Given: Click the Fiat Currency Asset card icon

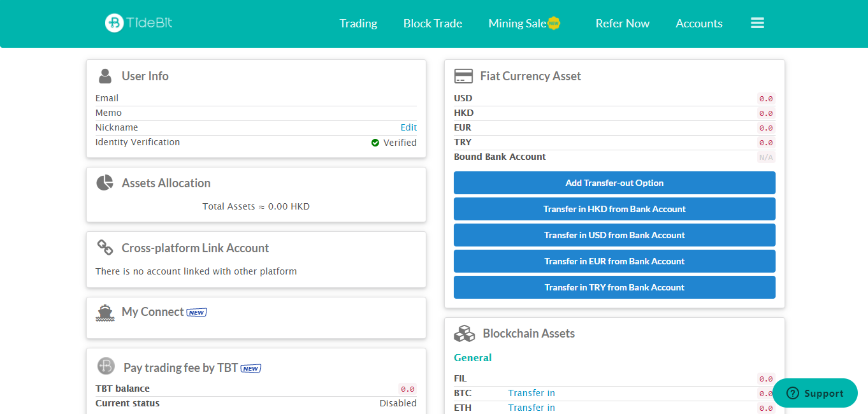Looking at the screenshot, I should pos(463,76).
